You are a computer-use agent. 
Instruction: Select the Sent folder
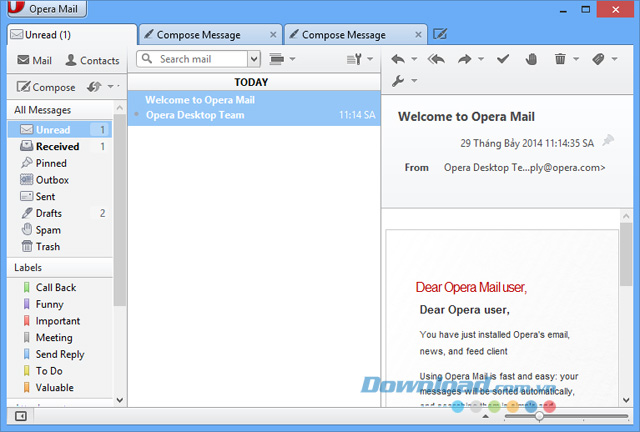60,196
